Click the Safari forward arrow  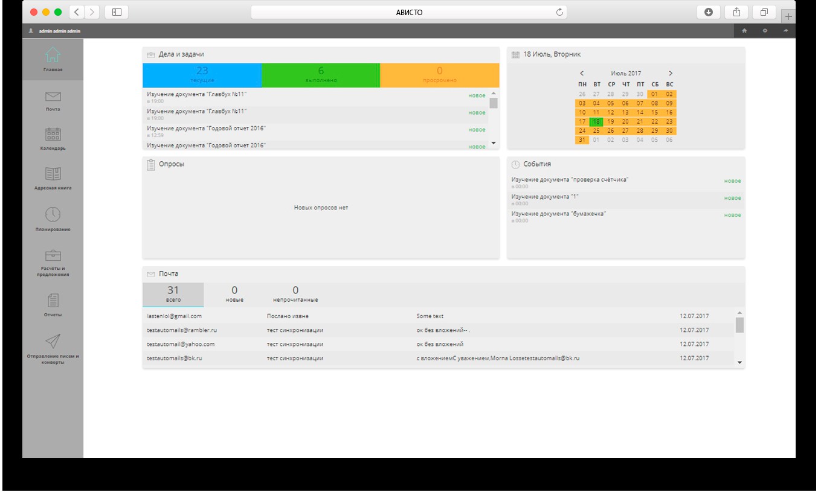[x=92, y=12]
